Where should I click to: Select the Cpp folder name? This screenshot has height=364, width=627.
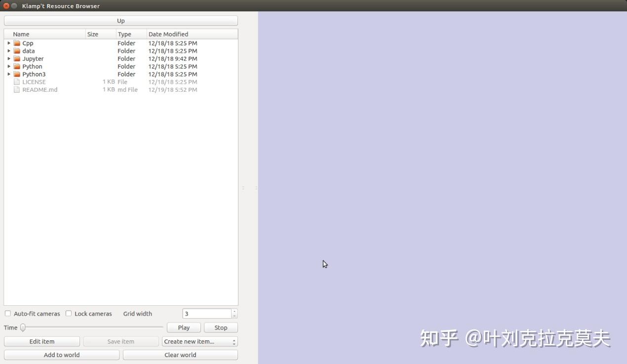(28, 43)
